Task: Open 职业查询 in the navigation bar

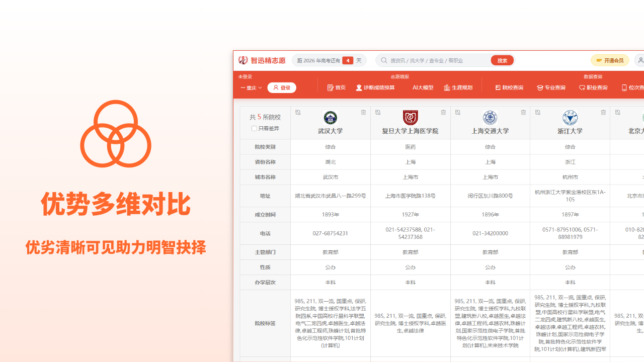Action: click(593, 87)
